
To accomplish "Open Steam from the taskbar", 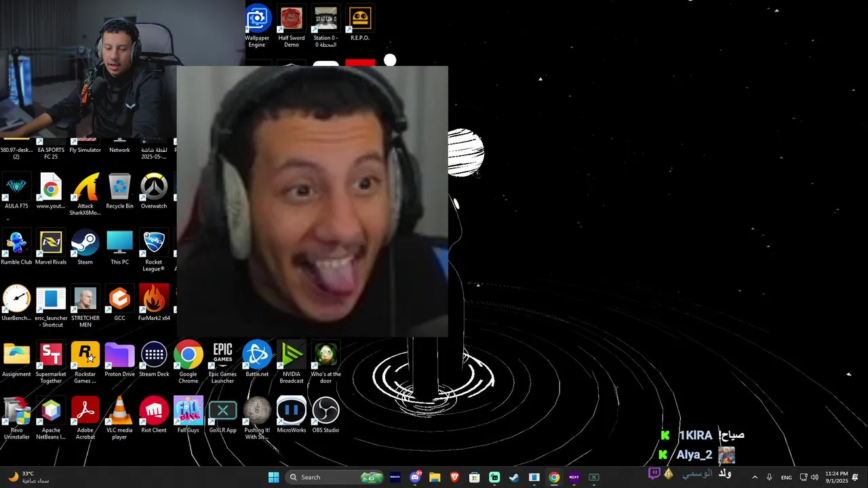I will point(514,477).
